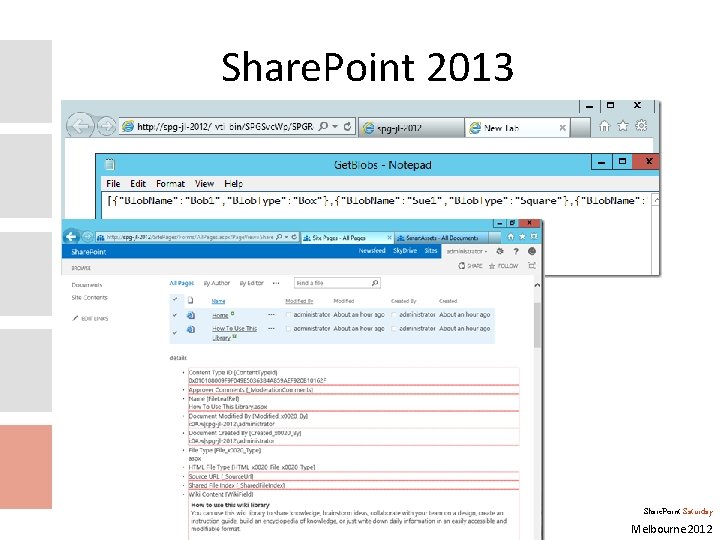Viewport: 720px width, 540px height.
Task: Click search magnifier in rear browser address bar
Action: (x=323, y=126)
